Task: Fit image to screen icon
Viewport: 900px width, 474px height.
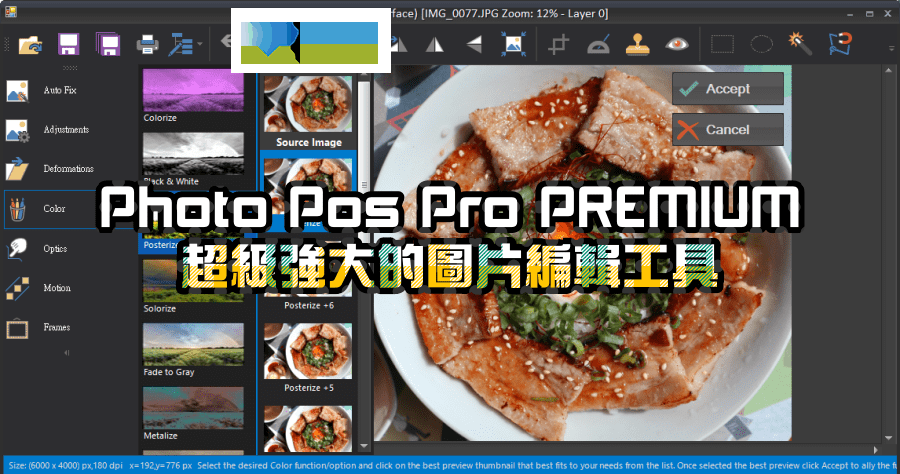Action: tap(513, 44)
